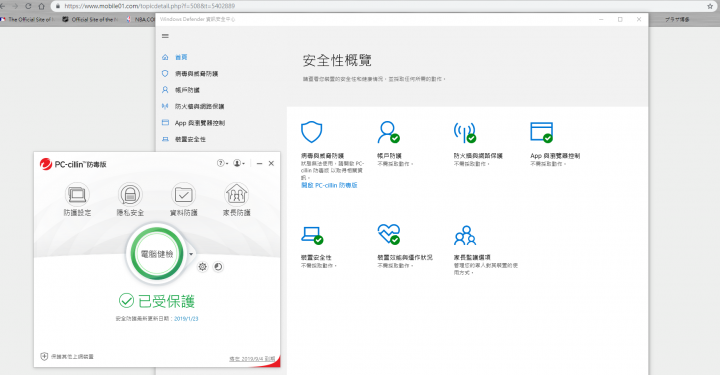The image size is (720, 375).
Task: Expand scan options arrow beside 電腦健檢
Action: tap(191, 254)
